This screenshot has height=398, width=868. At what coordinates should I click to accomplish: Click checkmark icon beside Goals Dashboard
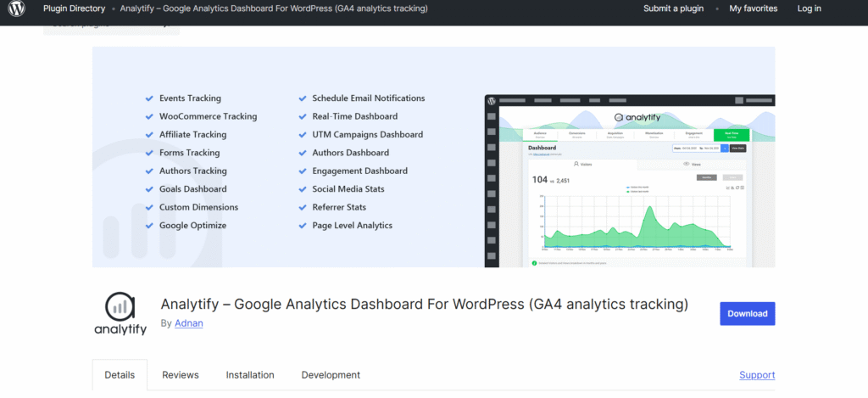(149, 189)
